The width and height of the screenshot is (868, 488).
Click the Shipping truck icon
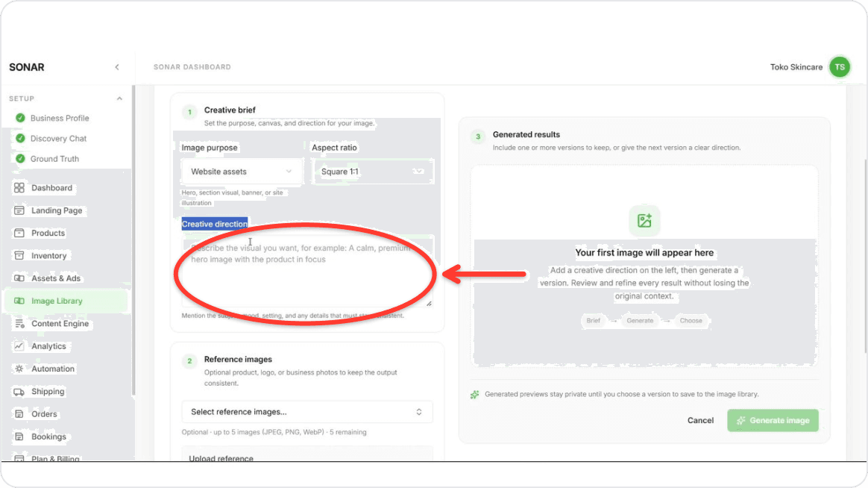(x=19, y=392)
